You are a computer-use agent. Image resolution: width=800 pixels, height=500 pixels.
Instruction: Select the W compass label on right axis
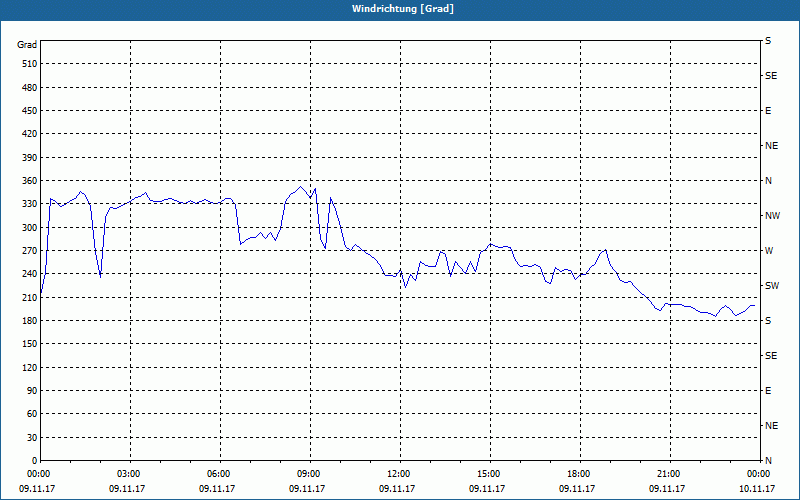(x=769, y=251)
